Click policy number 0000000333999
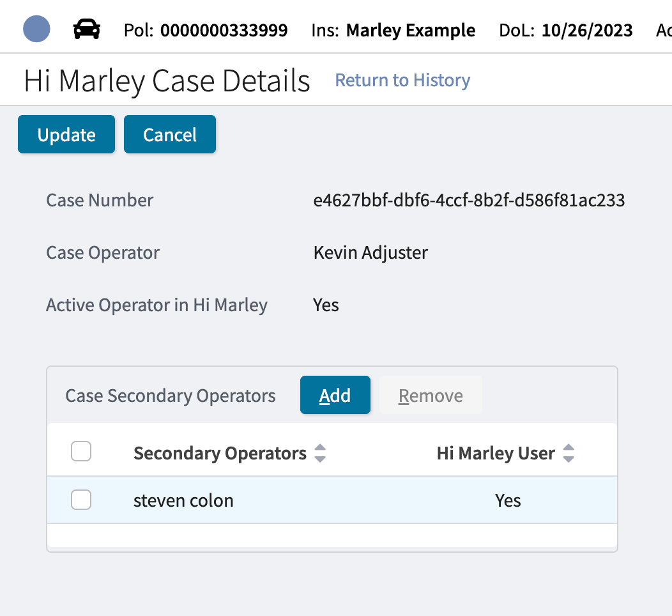This screenshot has height=616, width=672. click(x=224, y=30)
